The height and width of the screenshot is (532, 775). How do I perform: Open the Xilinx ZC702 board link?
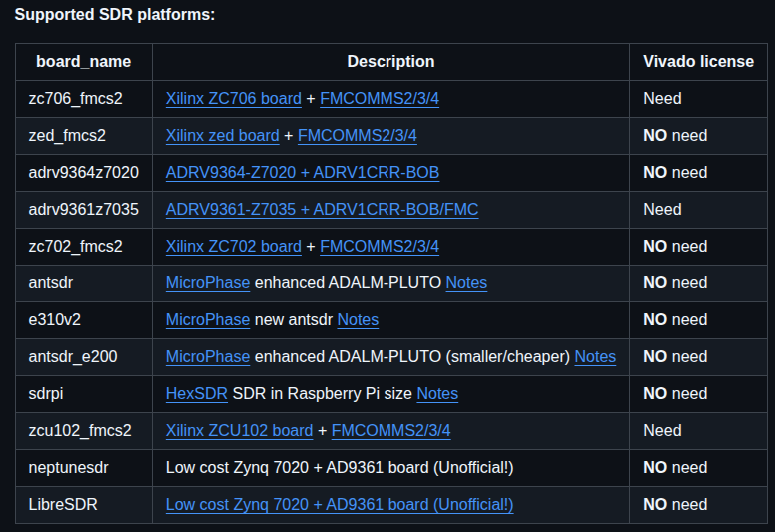pyautogui.click(x=234, y=246)
